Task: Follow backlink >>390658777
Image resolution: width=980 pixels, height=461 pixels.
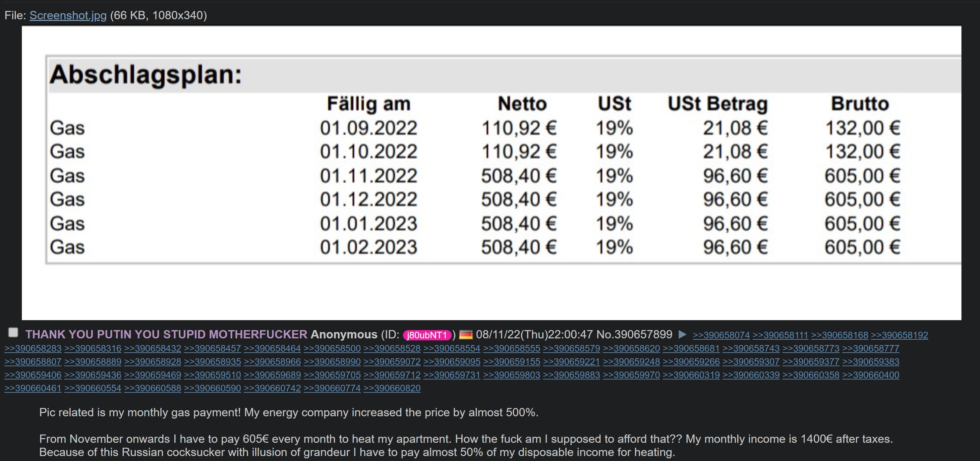Action: 870,348
